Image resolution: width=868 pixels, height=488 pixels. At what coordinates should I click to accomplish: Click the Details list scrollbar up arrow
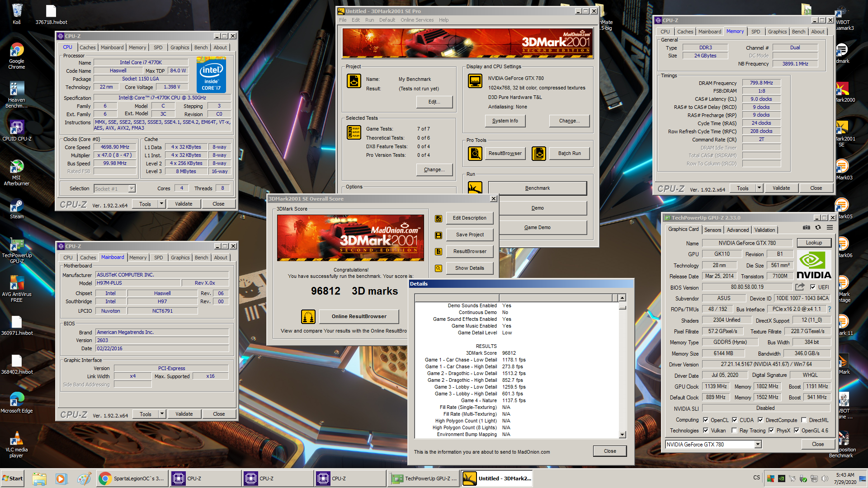pos(622,298)
